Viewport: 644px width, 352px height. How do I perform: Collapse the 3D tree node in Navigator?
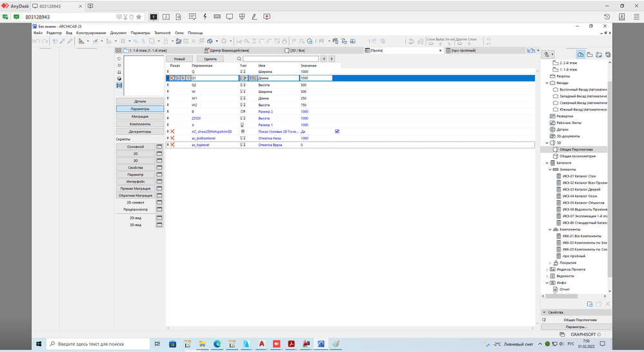547,143
